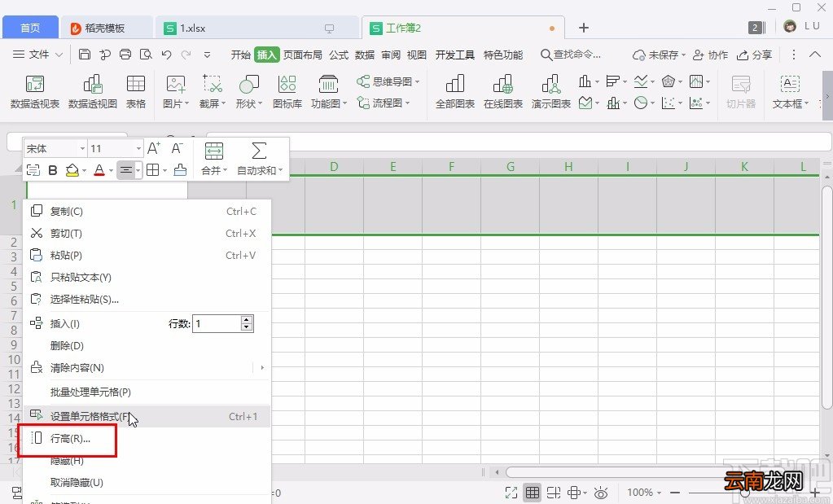833x504 pixels.
Task: Click the zoom out minus button
Action: tap(675, 493)
